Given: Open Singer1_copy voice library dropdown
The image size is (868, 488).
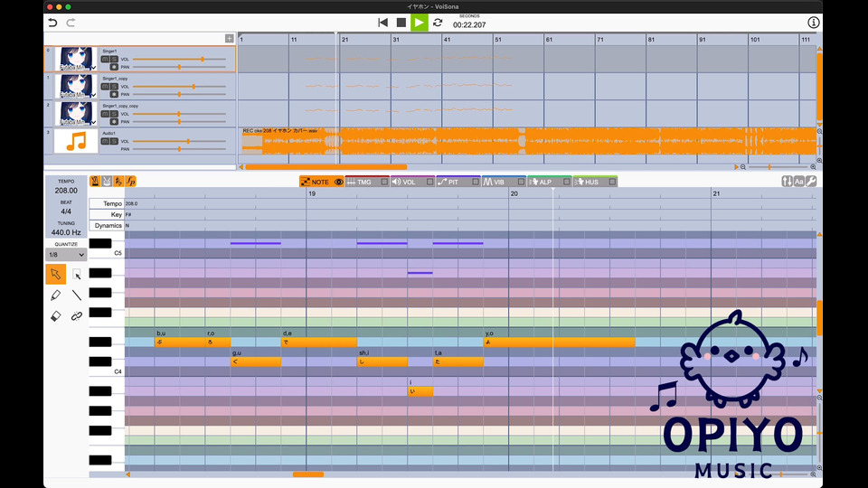Looking at the screenshot, I should (93, 95).
